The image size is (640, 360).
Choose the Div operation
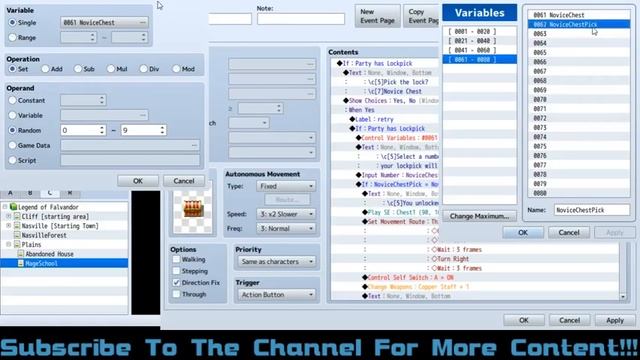pyautogui.click(x=143, y=69)
